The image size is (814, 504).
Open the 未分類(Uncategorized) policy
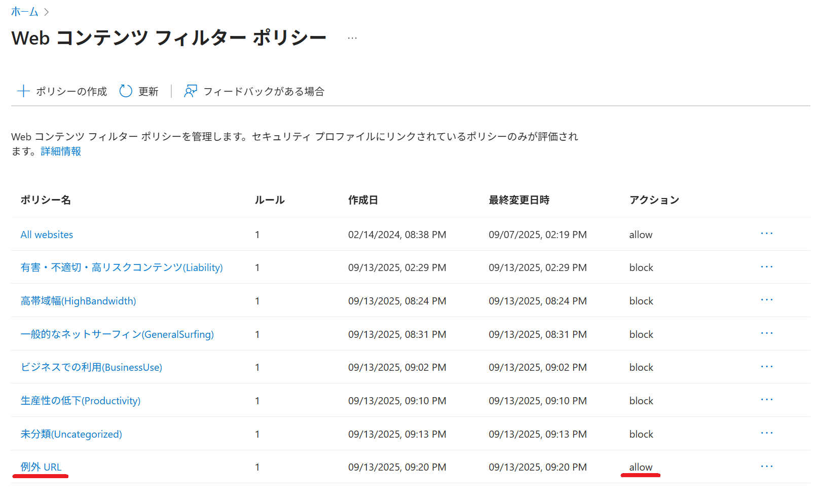click(71, 434)
